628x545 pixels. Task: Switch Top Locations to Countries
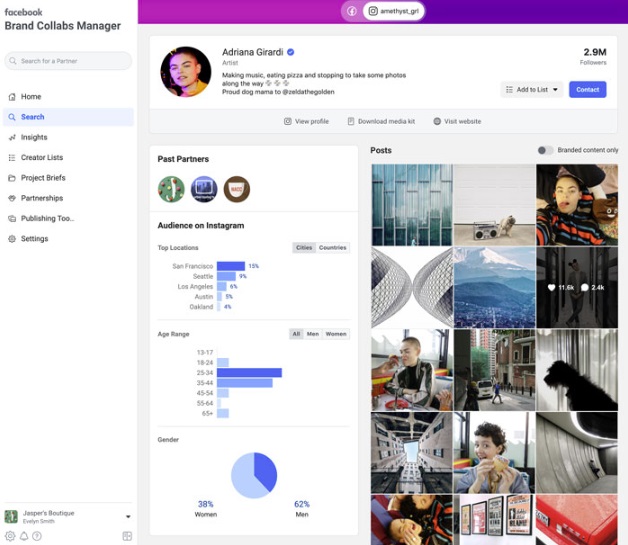[333, 248]
